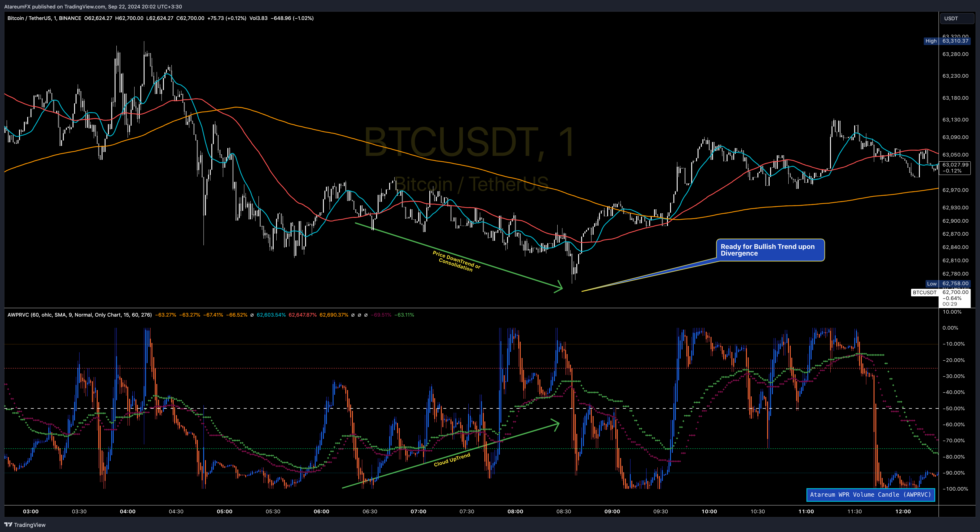Select the Price DownTrend or Consolidation text

(x=456, y=261)
